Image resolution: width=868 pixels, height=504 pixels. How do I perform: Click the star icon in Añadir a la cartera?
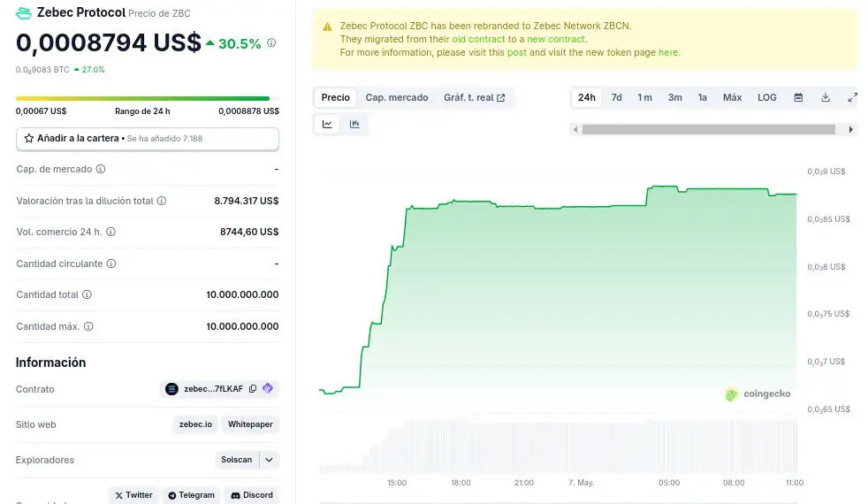pos(29,138)
